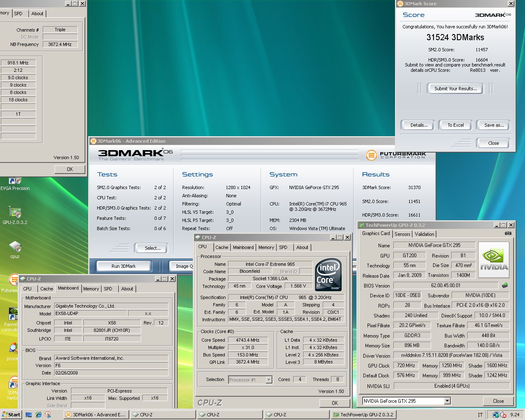
Task: Click the third quick launch icon in taskbar
Action: [x=48, y=415]
